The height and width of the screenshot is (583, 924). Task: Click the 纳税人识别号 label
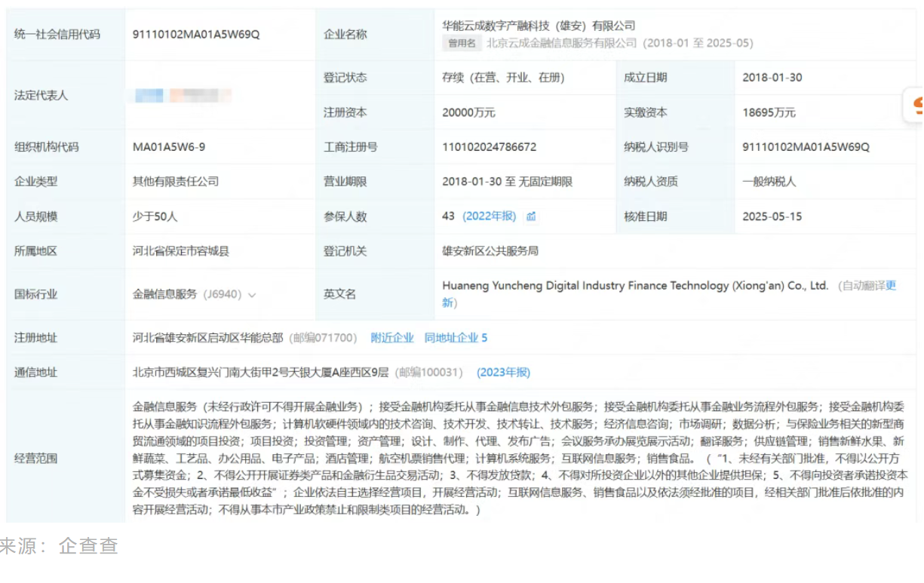656,147
